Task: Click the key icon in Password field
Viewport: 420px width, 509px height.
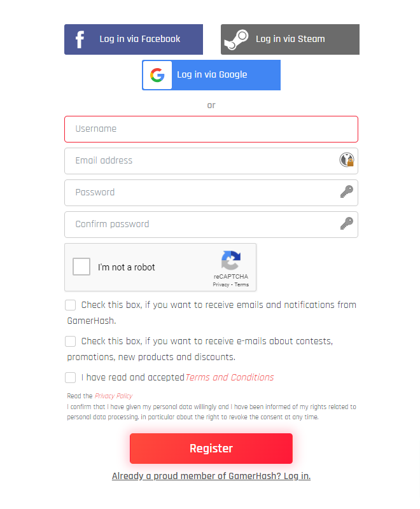Action: (347, 192)
